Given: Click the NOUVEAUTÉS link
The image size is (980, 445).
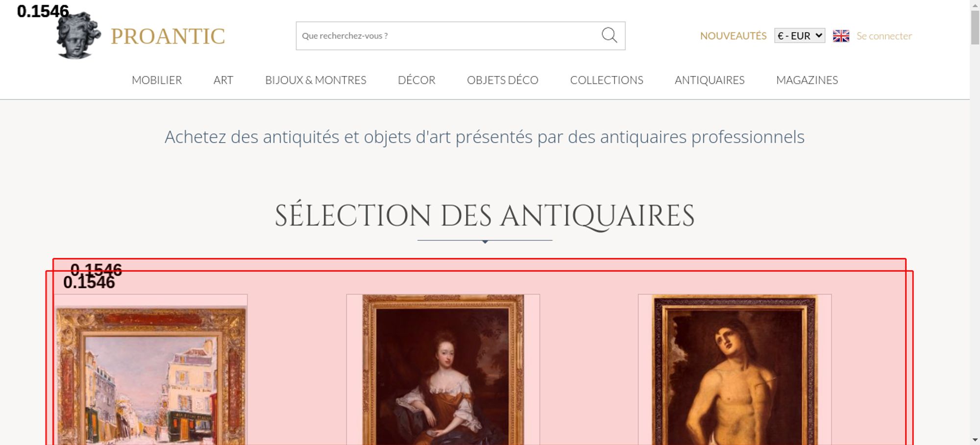Looking at the screenshot, I should point(733,36).
